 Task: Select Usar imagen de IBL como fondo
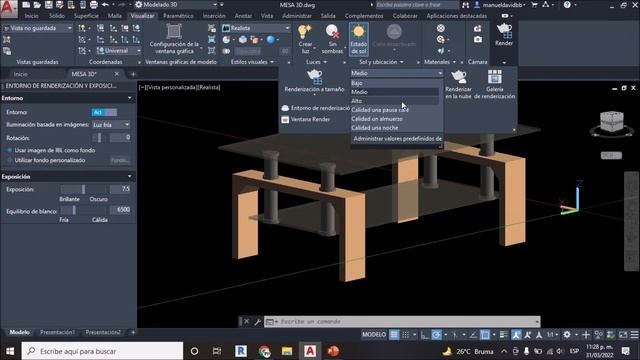click(x=10, y=150)
